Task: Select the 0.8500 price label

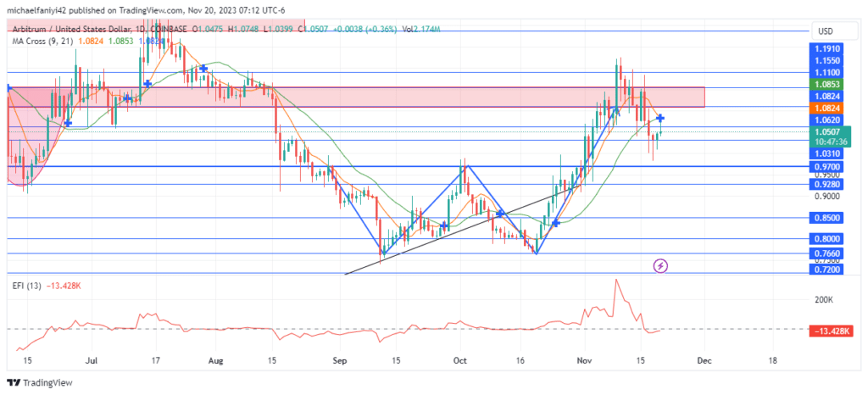Action: tap(826, 218)
